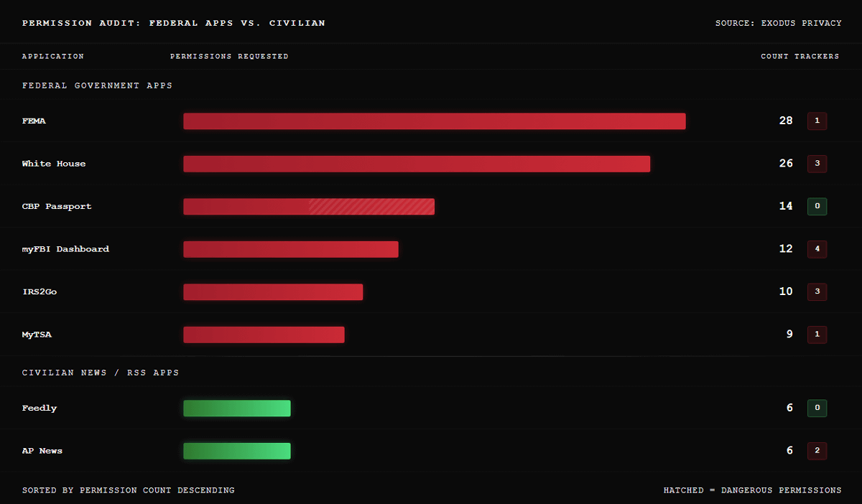This screenshot has width=862, height=504.
Task: Click the White House permission count 26
Action: point(786,164)
